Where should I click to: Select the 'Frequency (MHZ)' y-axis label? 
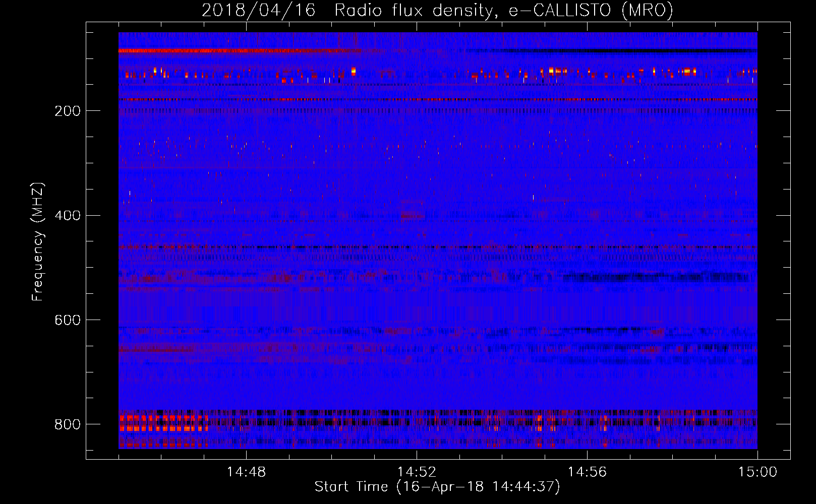tap(38, 241)
